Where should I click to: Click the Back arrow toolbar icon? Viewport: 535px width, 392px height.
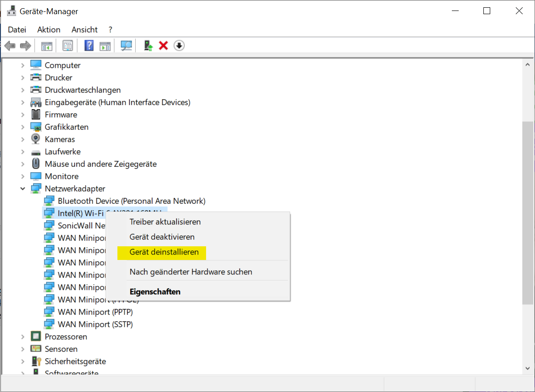coord(10,45)
